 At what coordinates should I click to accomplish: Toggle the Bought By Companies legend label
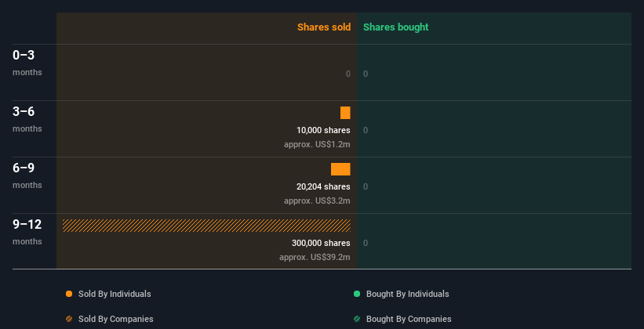[x=409, y=319]
